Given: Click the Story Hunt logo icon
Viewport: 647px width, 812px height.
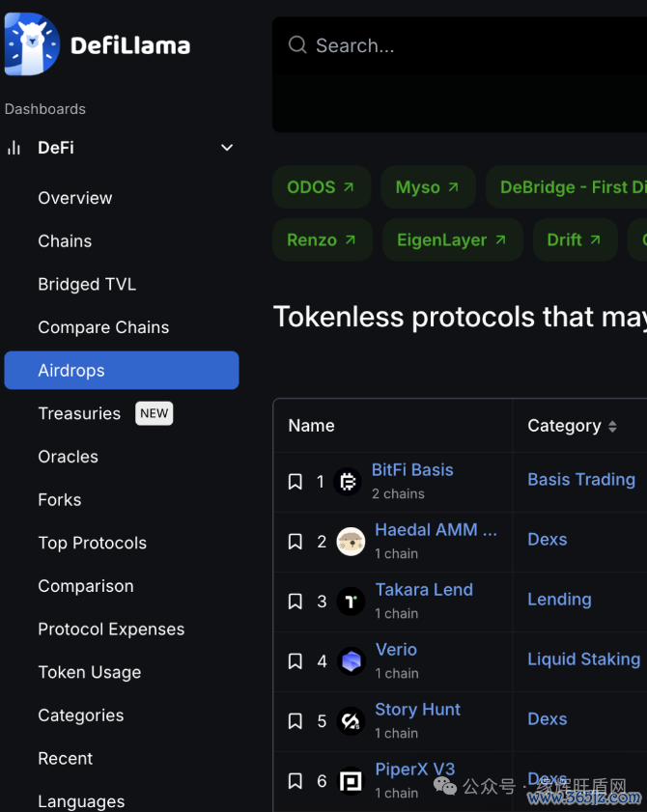Looking at the screenshot, I should [x=351, y=721].
